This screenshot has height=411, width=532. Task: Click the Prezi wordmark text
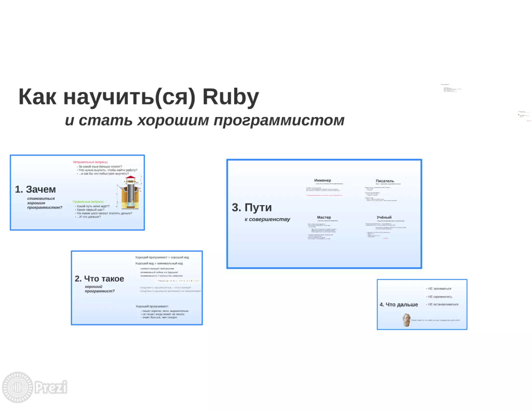coord(51,387)
